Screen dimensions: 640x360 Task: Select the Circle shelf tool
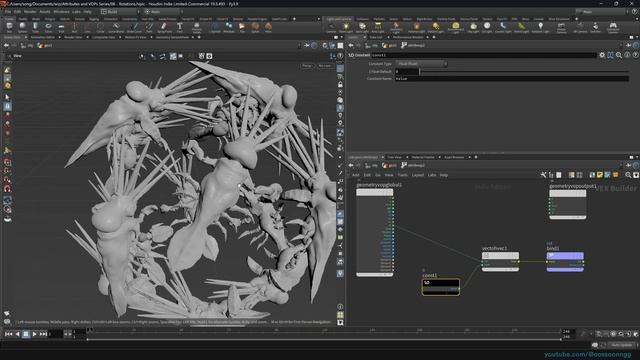(x=100, y=27)
